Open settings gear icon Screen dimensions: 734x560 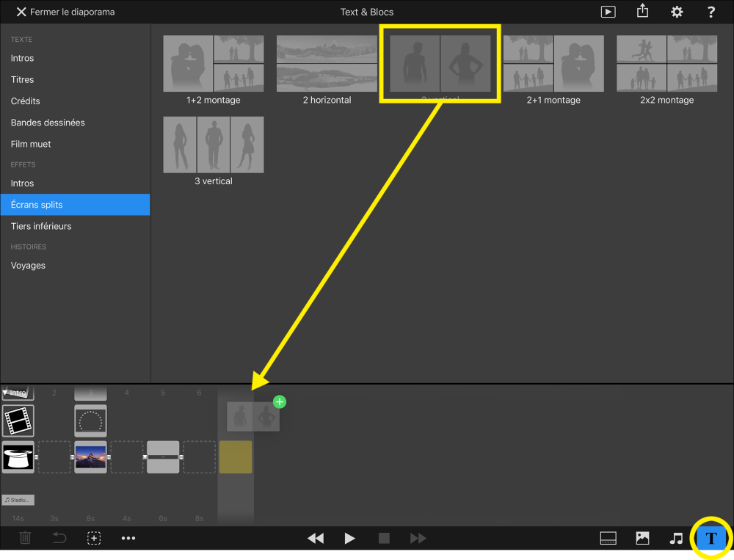pos(677,12)
